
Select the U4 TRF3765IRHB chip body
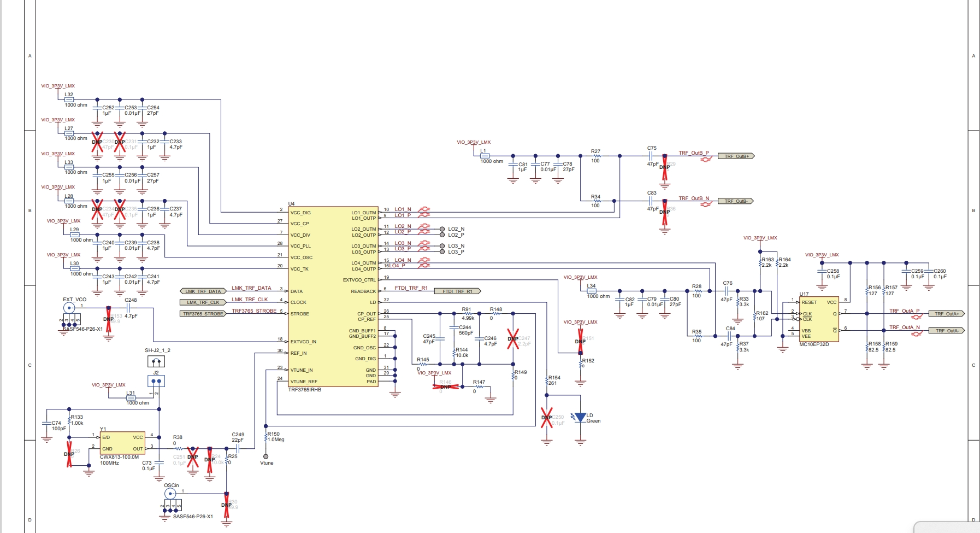coord(333,297)
